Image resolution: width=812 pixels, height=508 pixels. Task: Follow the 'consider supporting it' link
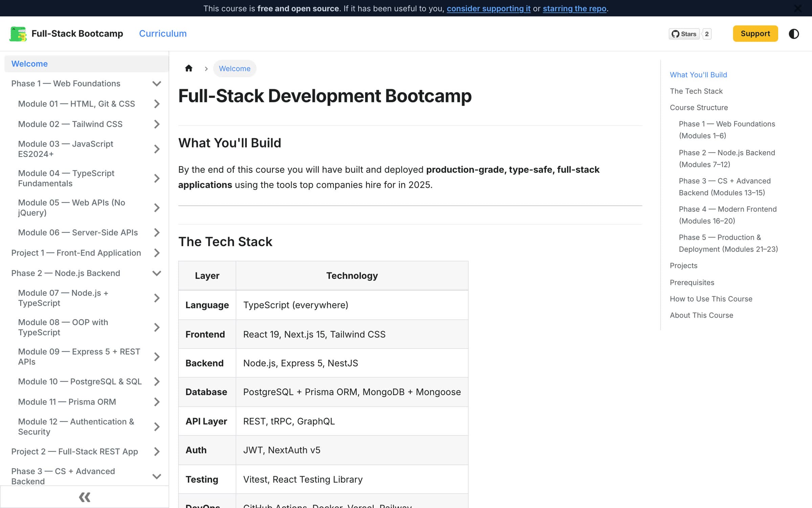pos(489,8)
